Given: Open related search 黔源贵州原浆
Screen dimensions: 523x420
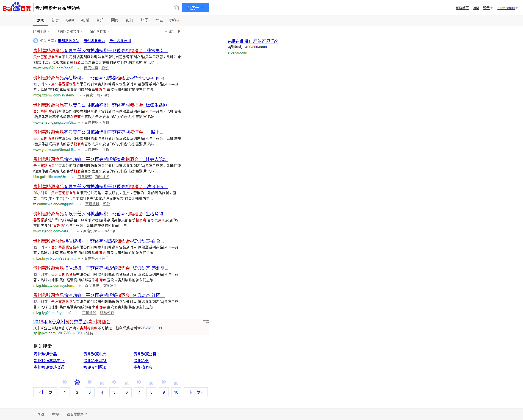Looking at the screenshot, I should click(95, 367).
